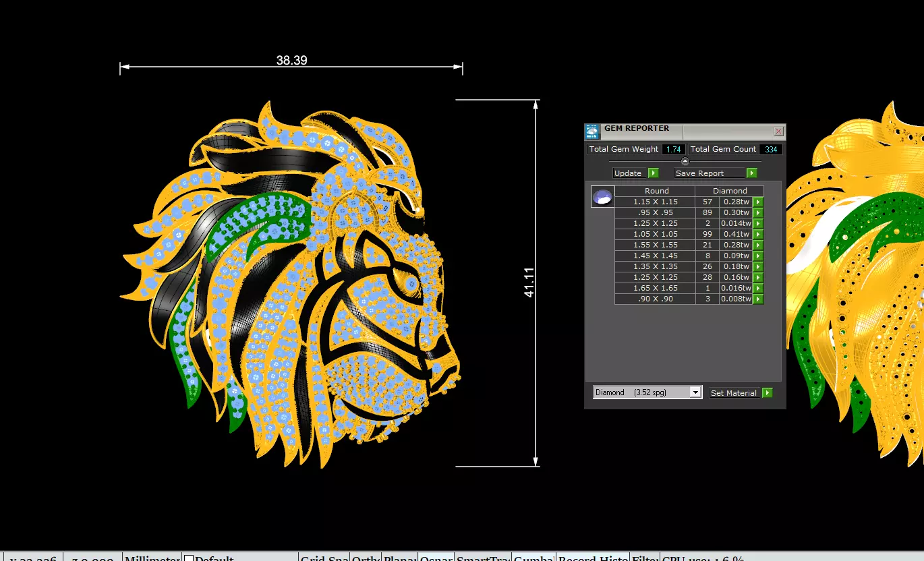The image size is (924, 561).
Task: Select the 1.55 X 1.55 size cell
Action: click(x=656, y=245)
